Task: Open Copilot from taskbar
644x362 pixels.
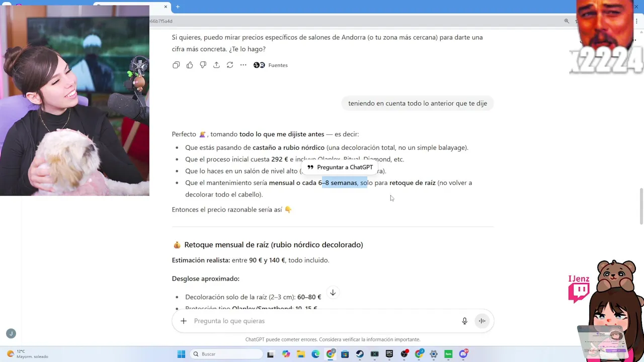Action: click(x=286, y=354)
